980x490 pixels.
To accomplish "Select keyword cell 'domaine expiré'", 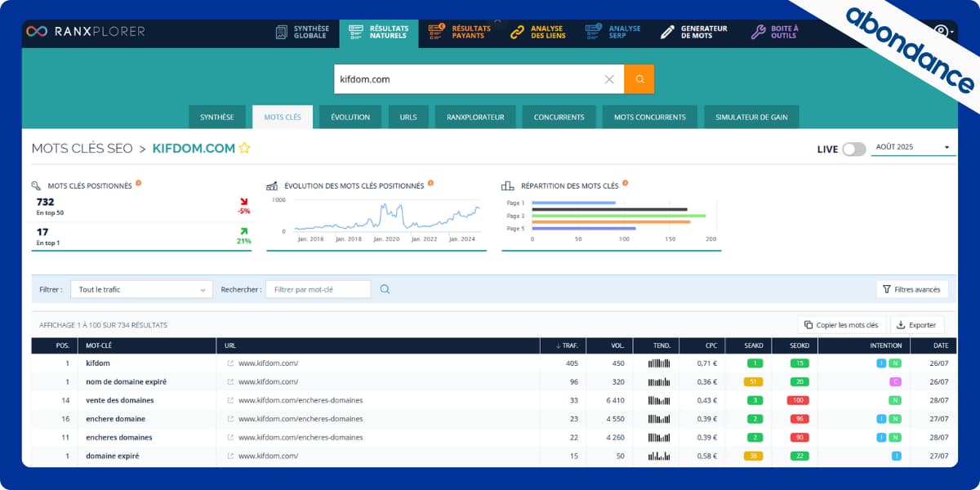I will 113,456.
